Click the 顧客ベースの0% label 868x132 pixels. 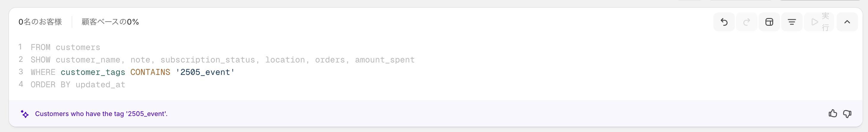point(110,22)
